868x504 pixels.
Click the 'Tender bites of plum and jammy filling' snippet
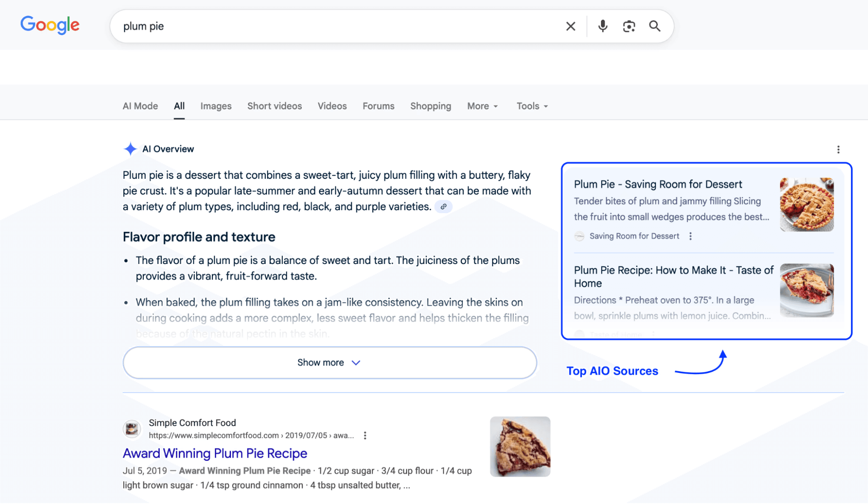pyautogui.click(x=671, y=209)
